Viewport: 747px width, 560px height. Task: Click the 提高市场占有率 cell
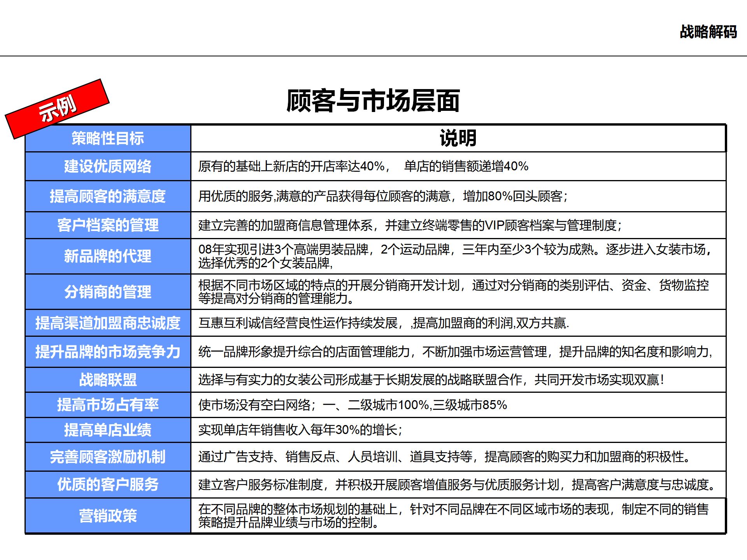(108, 405)
